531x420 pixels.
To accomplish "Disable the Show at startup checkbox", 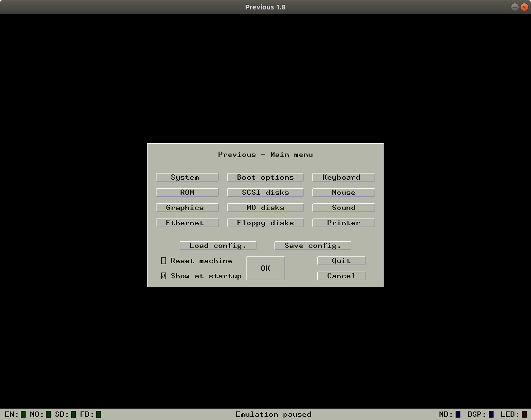I will (x=163, y=275).
